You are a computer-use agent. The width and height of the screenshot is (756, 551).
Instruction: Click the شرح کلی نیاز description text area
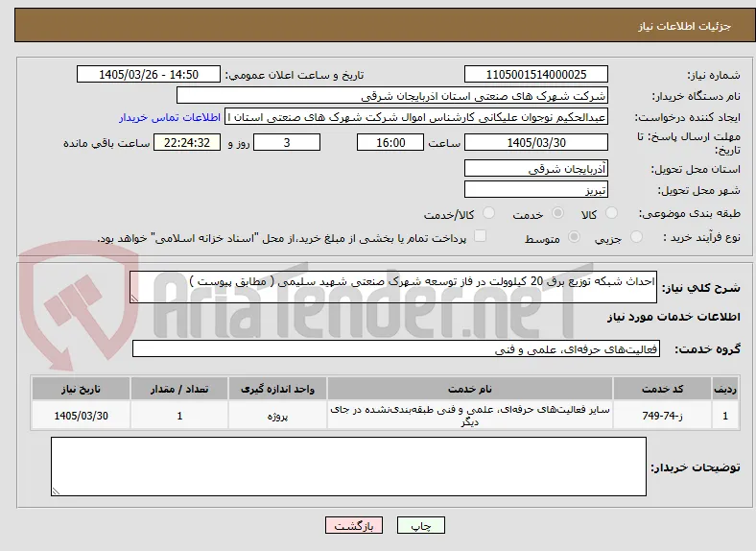click(x=393, y=287)
